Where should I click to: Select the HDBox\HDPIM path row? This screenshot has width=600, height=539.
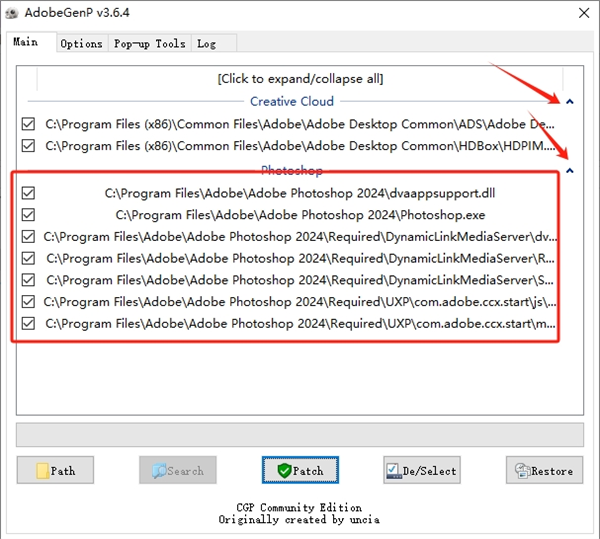[x=300, y=146]
